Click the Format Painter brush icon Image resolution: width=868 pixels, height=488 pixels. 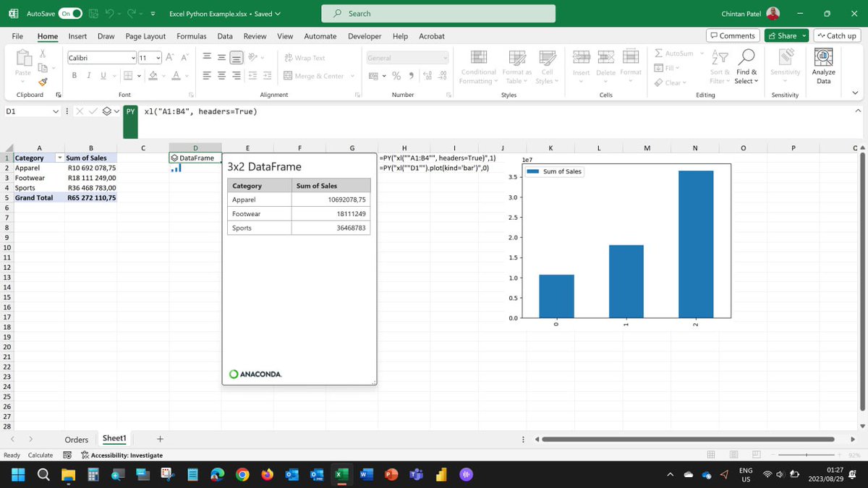pos(43,82)
